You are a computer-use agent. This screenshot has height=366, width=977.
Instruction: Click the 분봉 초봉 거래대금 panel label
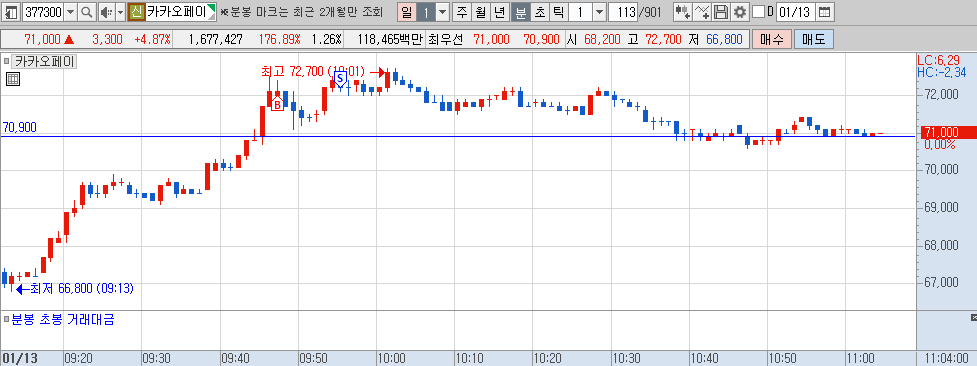click(x=62, y=320)
